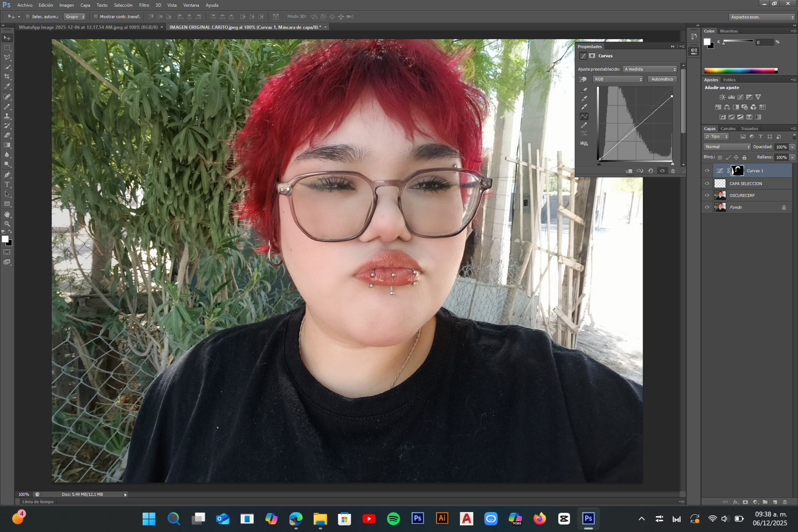798x532 pixels.
Task: Click the delete adjustment trash icon
Action: [x=673, y=171]
